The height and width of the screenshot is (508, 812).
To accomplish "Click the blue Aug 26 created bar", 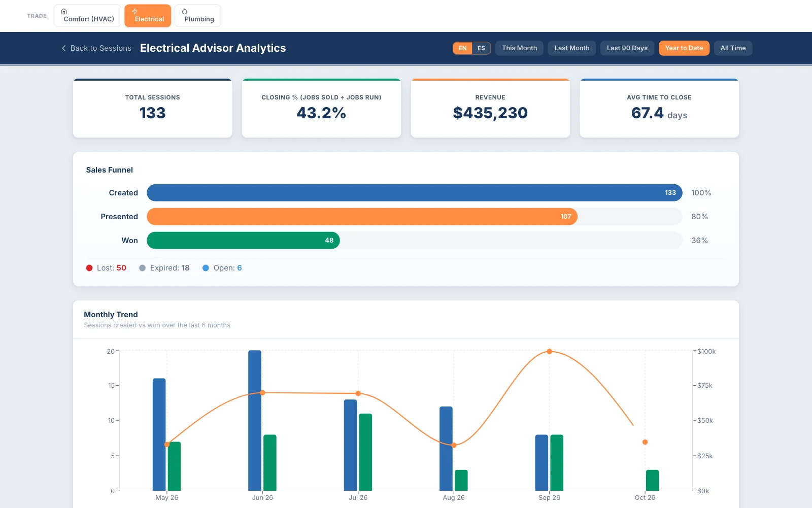I will coord(446,449).
